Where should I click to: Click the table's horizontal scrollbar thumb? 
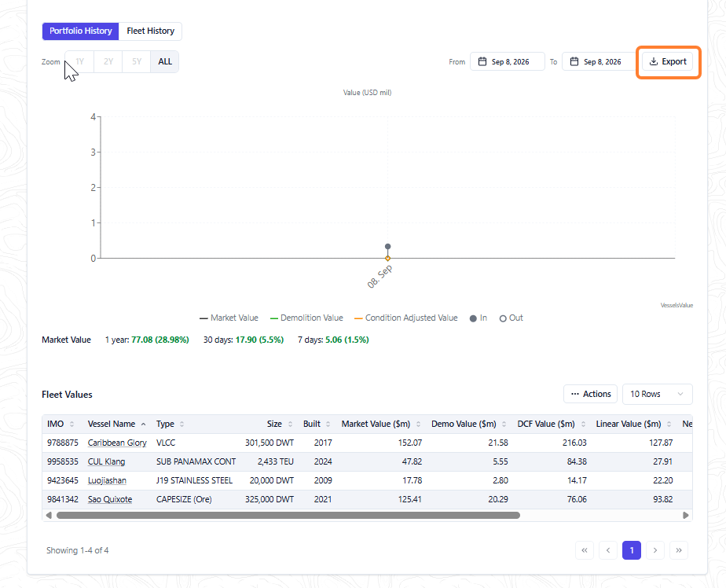[288, 515]
